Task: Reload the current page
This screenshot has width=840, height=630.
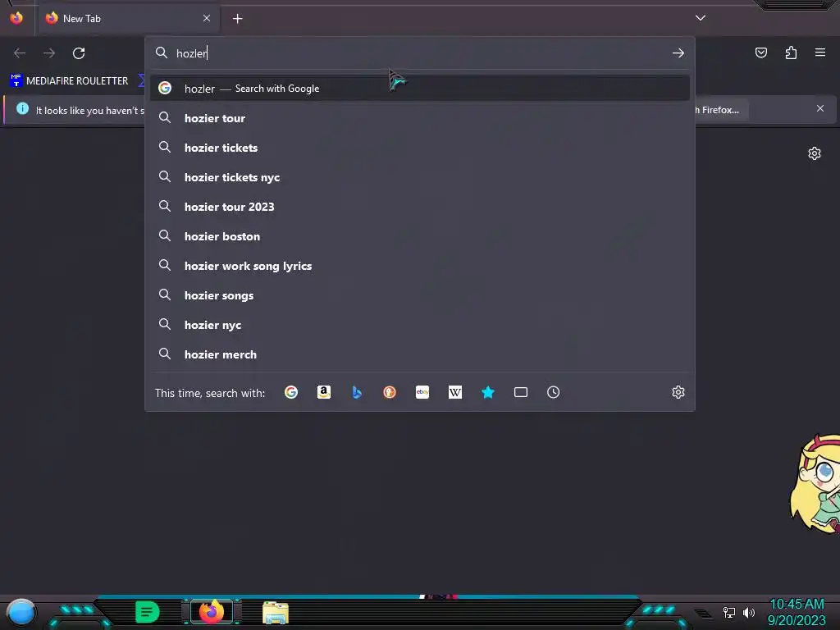Action: tap(79, 53)
